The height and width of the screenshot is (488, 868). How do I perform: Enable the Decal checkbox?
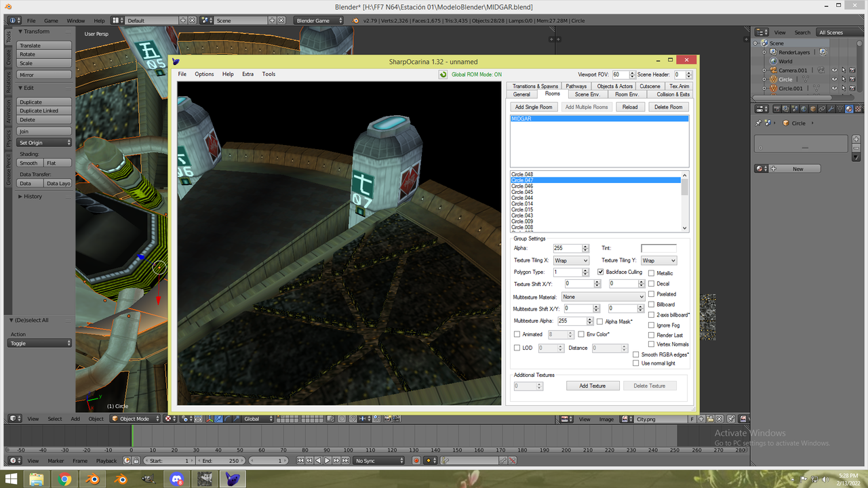[652, 284]
